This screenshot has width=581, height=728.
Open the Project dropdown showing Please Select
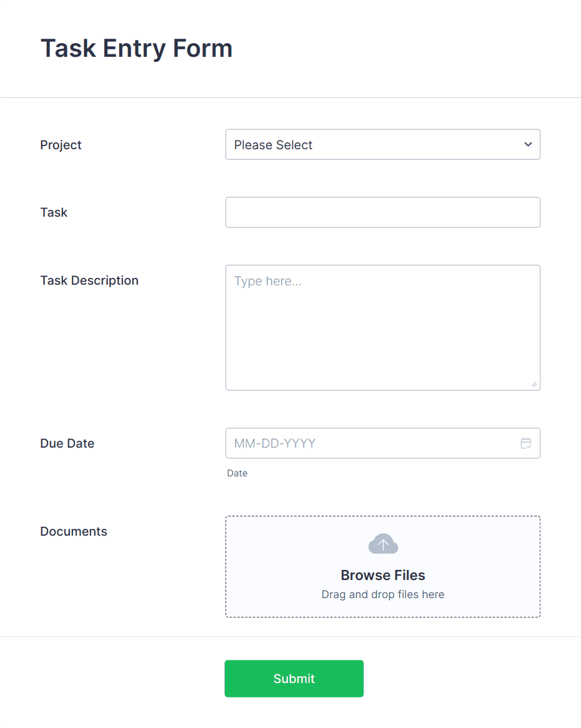(383, 144)
